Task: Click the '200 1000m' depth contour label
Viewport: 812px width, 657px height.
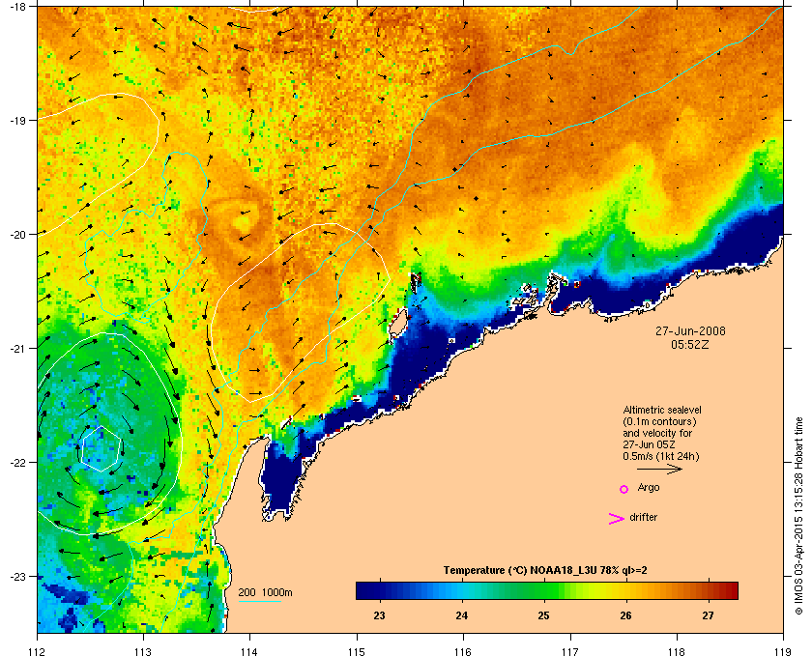Action: pos(265,592)
